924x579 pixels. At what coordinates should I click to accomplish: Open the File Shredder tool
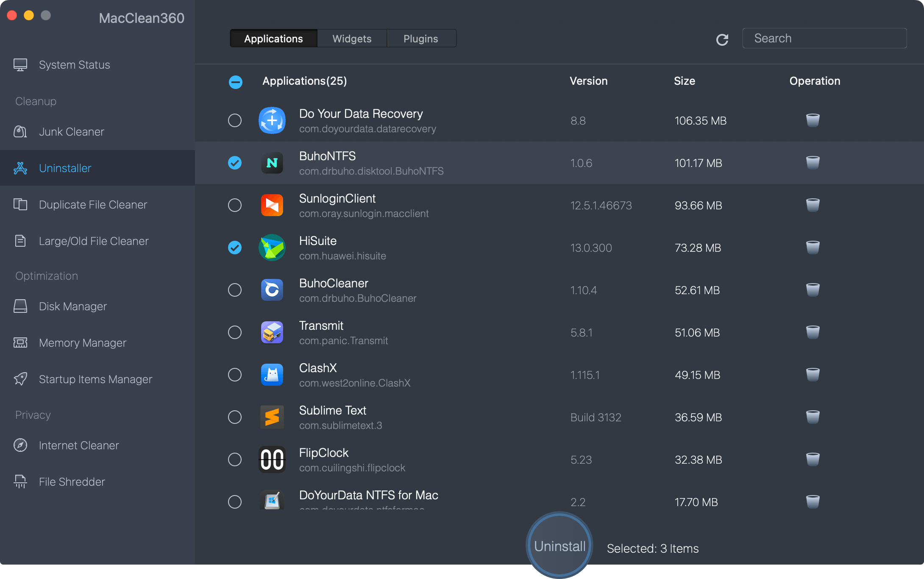coord(71,482)
